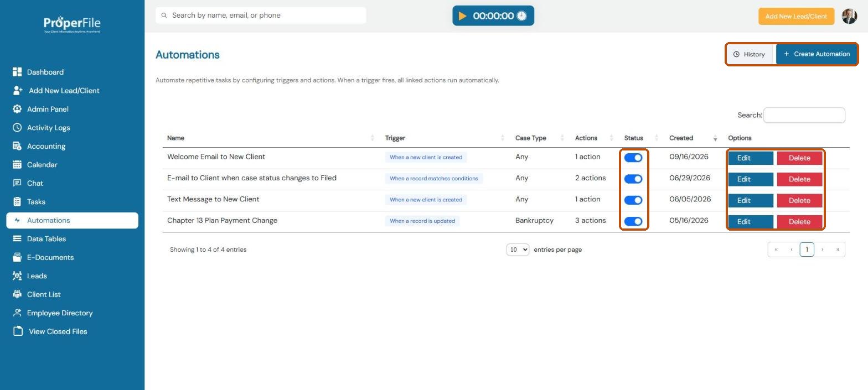Viewport: 868px width, 390px height.
Task: Click the 00:00:00 timer display
Action: (493, 16)
